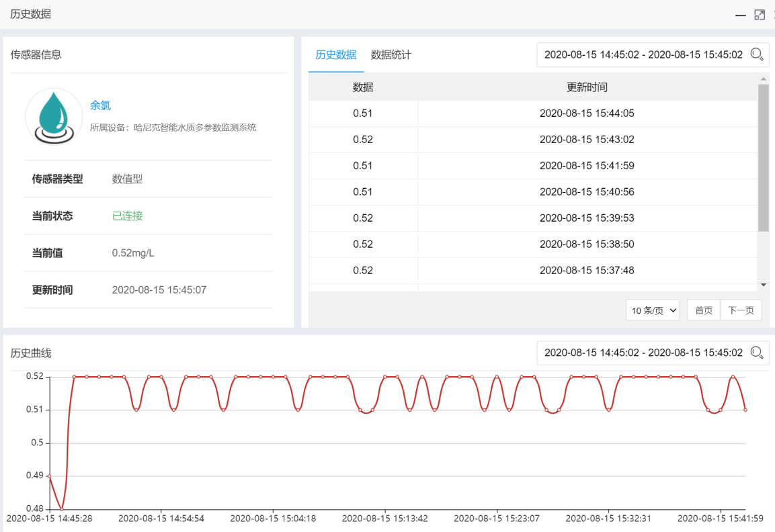This screenshot has width=775, height=532.
Task: Click the 更新时间 column header
Action: click(587, 87)
